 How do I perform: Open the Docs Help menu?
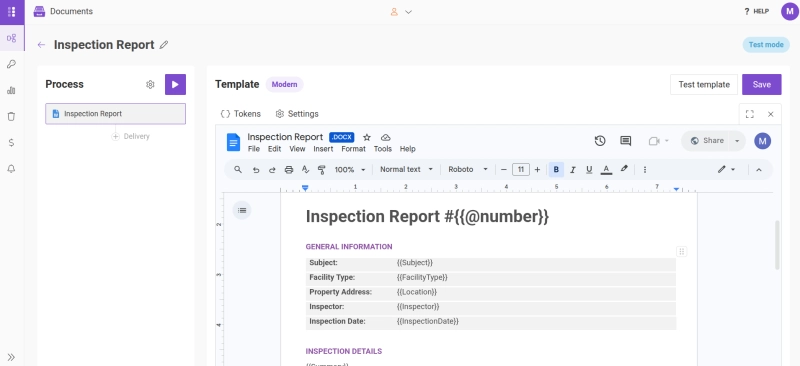(408, 149)
